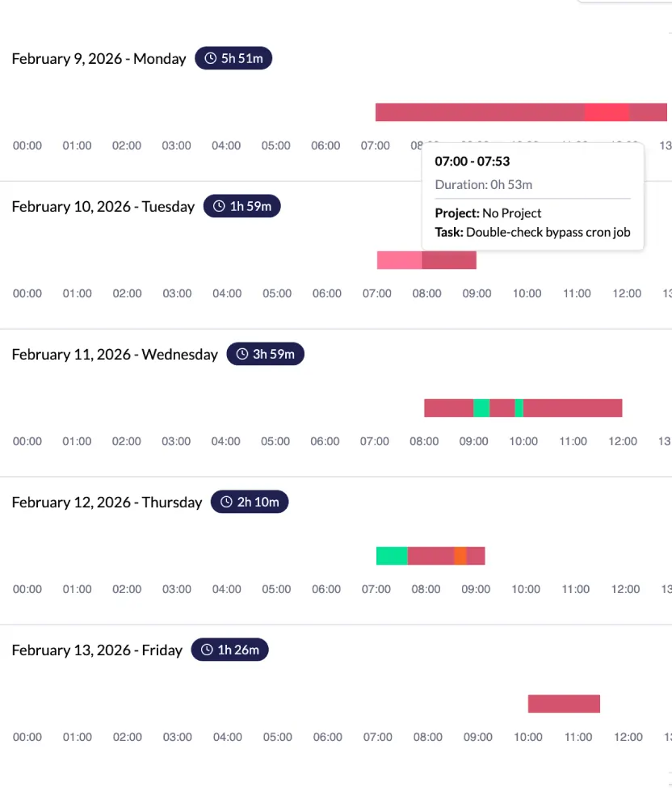Click Friday's single red time entry bar
This screenshot has width=672, height=808.
point(563,703)
